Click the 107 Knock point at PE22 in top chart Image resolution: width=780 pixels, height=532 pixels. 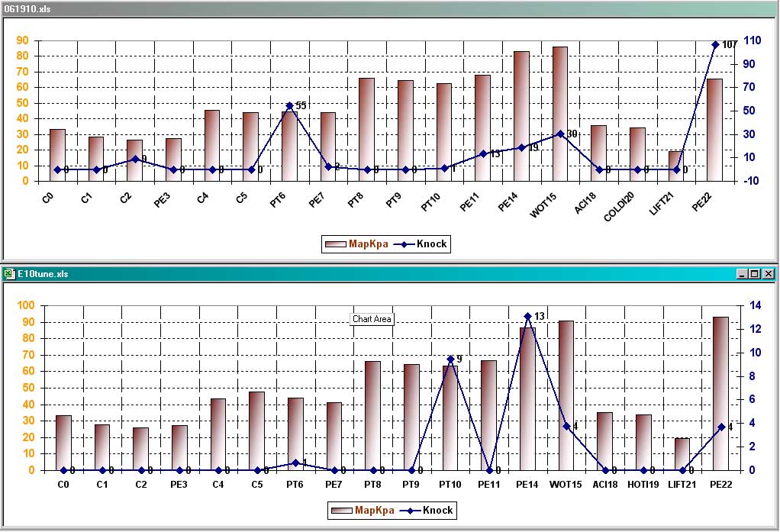(x=715, y=45)
